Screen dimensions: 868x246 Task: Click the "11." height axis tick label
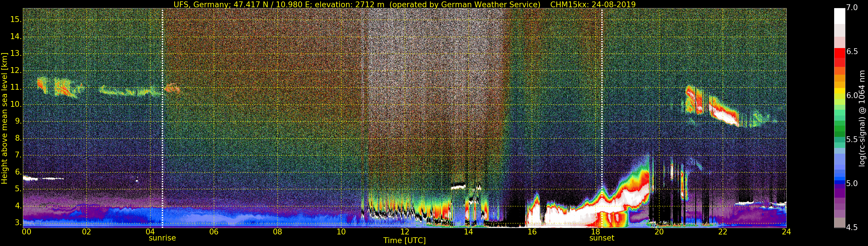(x=16, y=88)
